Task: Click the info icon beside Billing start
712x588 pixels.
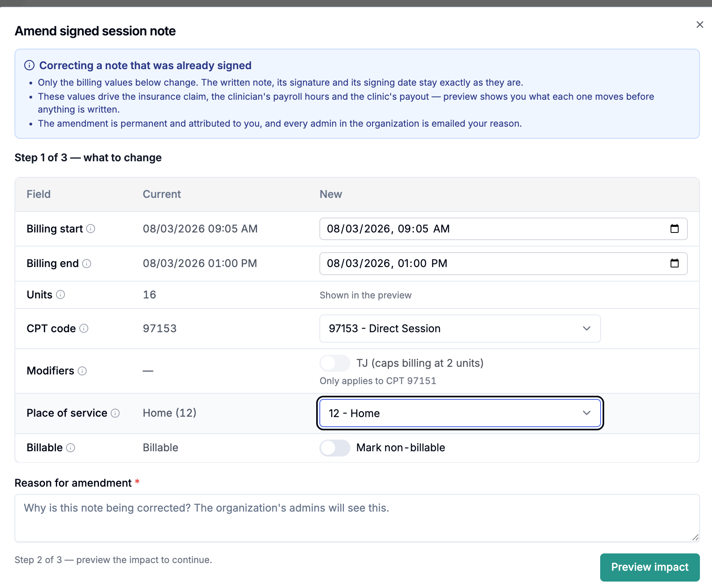Action: (91, 229)
